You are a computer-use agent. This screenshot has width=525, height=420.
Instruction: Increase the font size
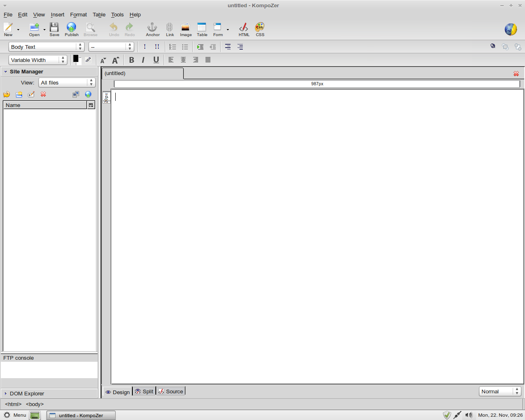[116, 60]
